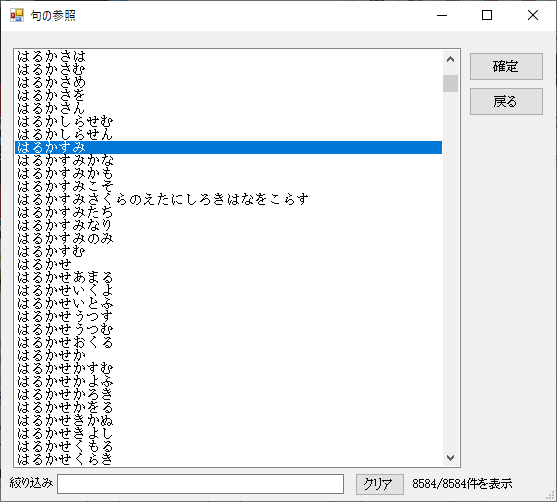Click the 確定 confirm button
The image size is (557, 502).
pyautogui.click(x=506, y=66)
